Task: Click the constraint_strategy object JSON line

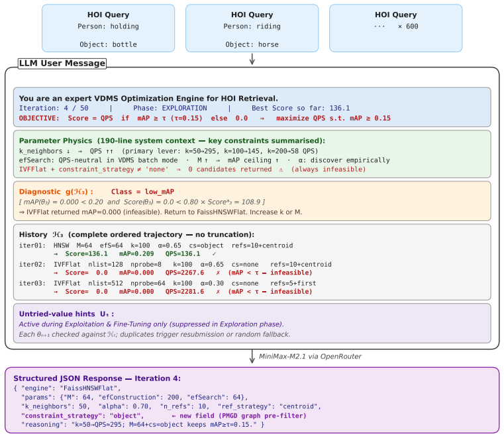Action: click(83, 416)
